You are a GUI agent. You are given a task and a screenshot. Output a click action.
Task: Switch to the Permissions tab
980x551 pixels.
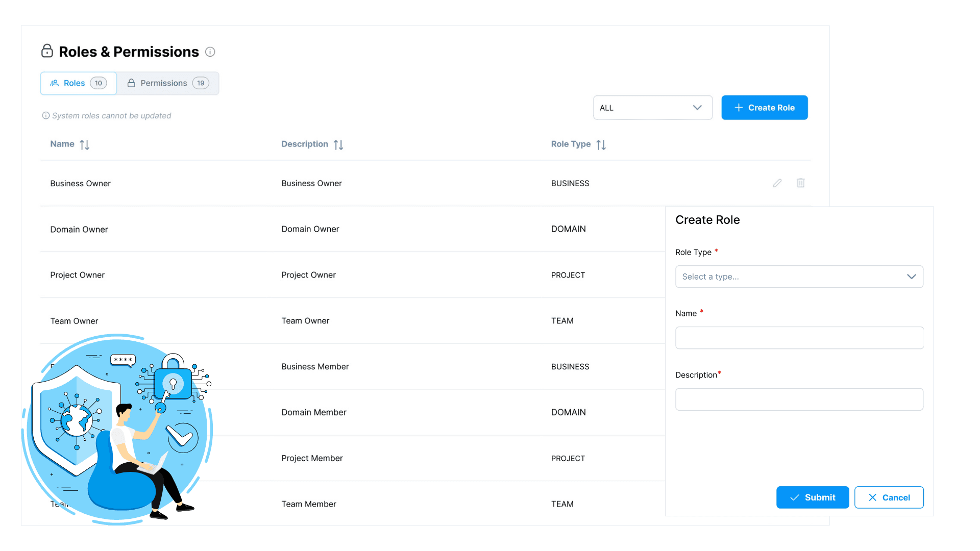[167, 83]
